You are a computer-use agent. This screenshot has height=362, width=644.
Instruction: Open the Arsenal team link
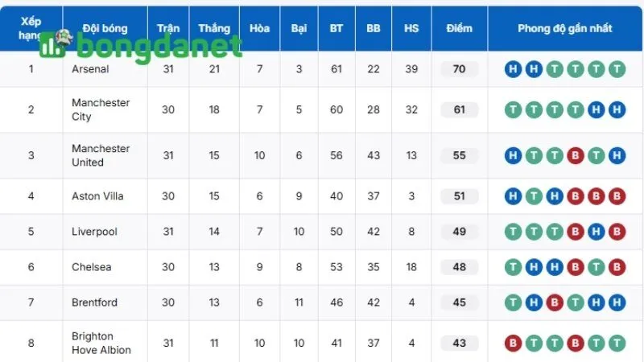90,69
